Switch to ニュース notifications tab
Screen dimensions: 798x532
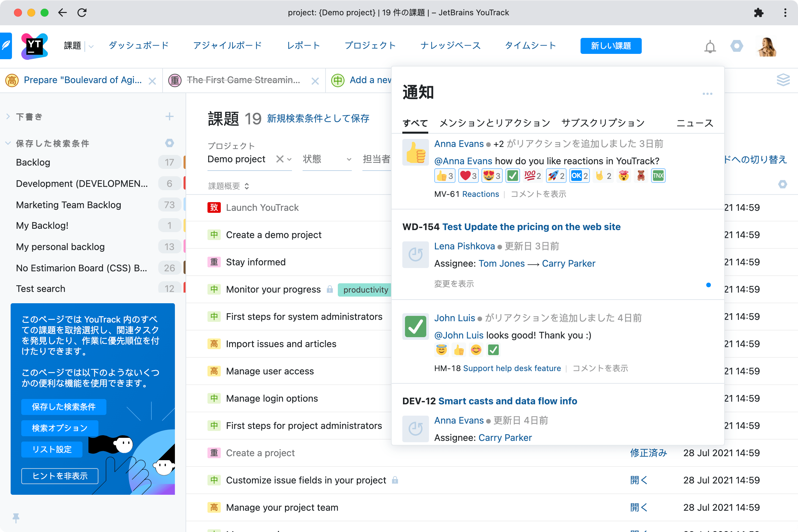click(x=695, y=123)
